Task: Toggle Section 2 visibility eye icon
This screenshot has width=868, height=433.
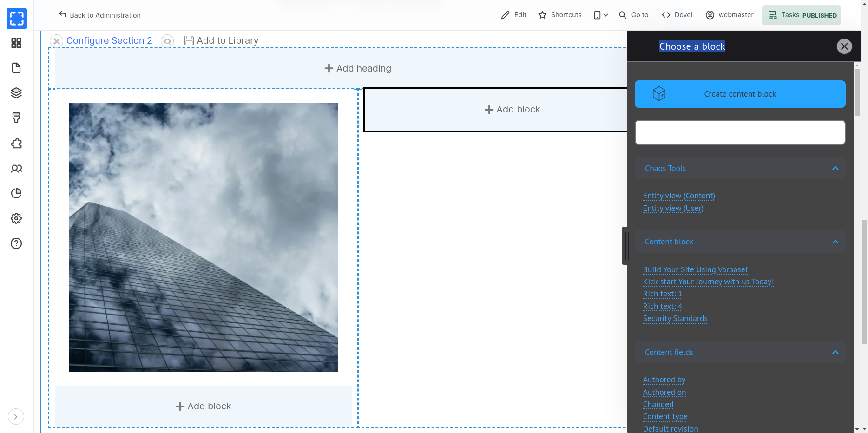Action: 167,41
